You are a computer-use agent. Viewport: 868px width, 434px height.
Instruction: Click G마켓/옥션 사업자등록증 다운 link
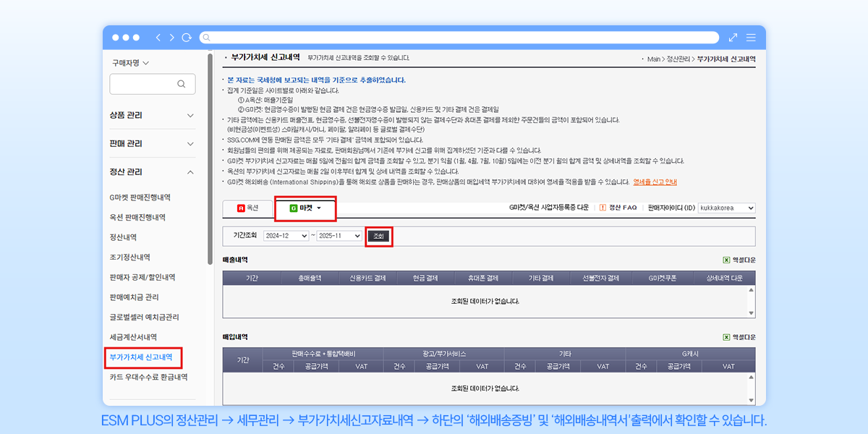pyautogui.click(x=549, y=208)
